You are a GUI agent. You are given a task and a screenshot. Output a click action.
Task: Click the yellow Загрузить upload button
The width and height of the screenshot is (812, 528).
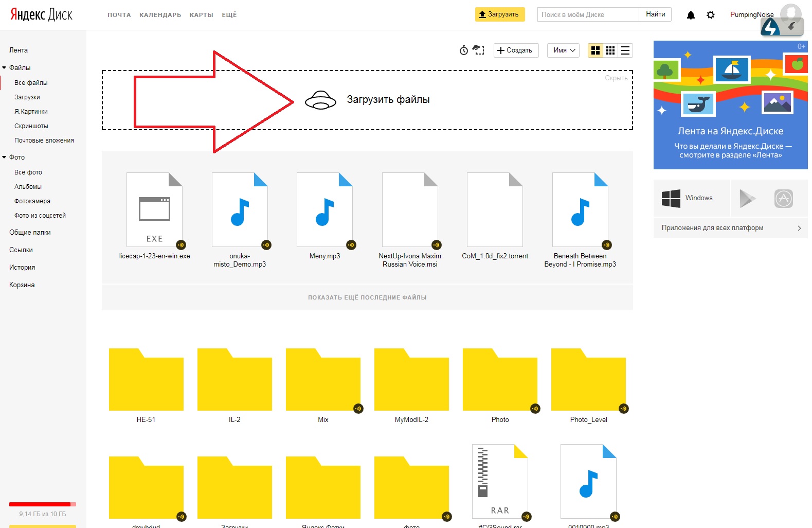click(x=500, y=14)
